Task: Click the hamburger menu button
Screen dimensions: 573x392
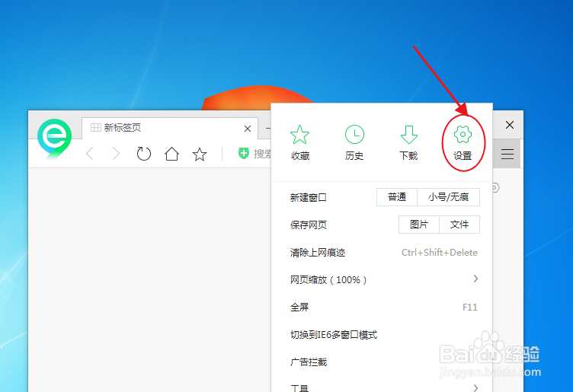Action: [507, 154]
